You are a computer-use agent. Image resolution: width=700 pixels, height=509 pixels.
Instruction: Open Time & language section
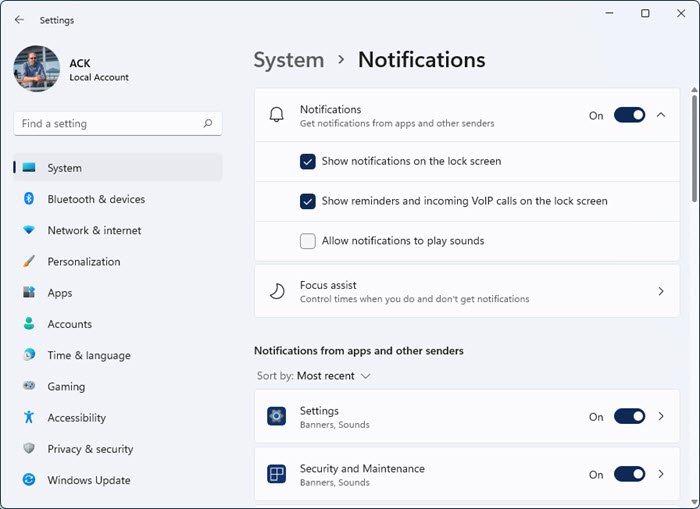[88, 355]
